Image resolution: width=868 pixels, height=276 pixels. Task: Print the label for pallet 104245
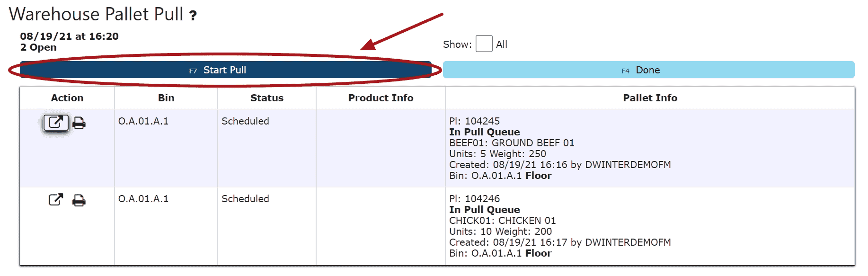(x=79, y=123)
